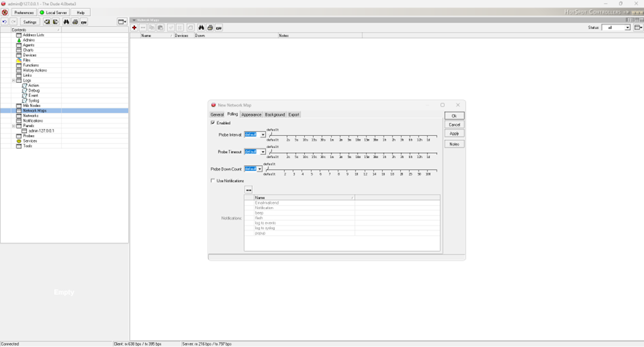Select Address Lists in the Contents tree

pyautogui.click(x=34, y=35)
